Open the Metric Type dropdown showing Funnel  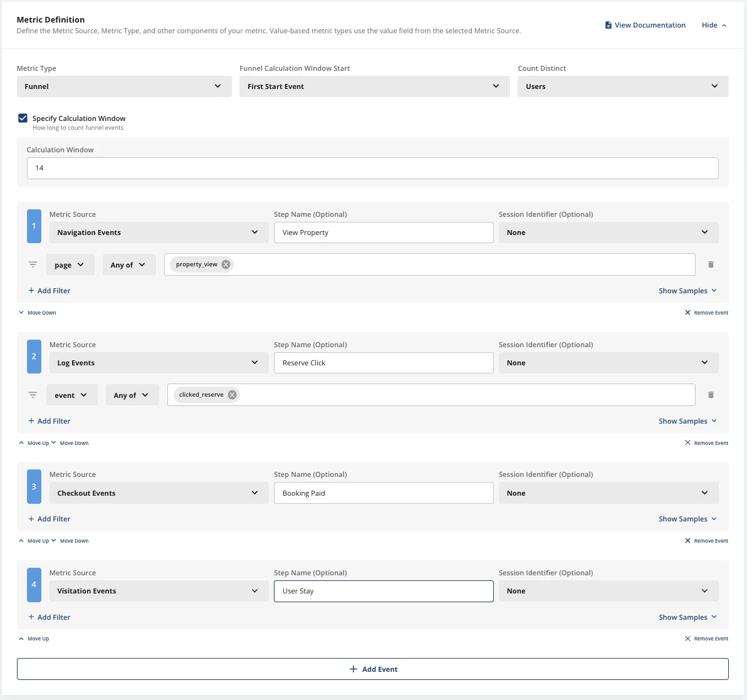click(x=123, y=86)
